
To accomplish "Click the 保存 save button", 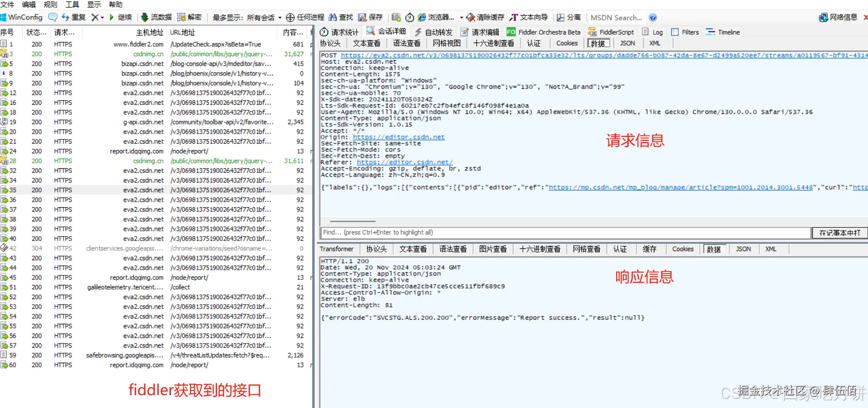I will (x=370, y=17).
